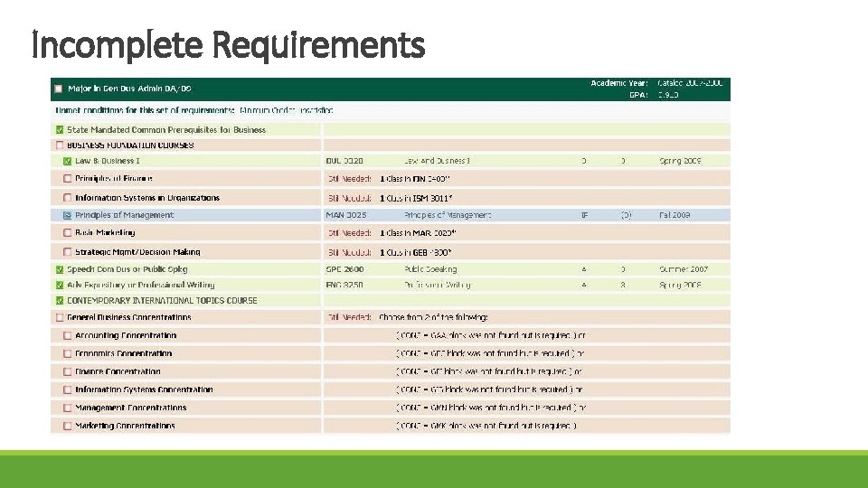Click the 'Spring 2009' term for Law & Business
868x488 pixels.
tap(680, 161)
